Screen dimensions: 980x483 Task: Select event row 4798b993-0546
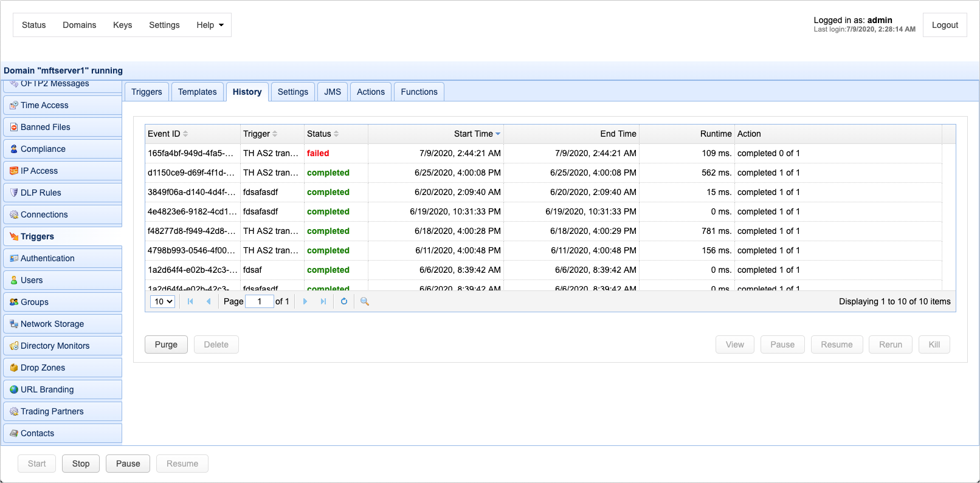(543, 250)
